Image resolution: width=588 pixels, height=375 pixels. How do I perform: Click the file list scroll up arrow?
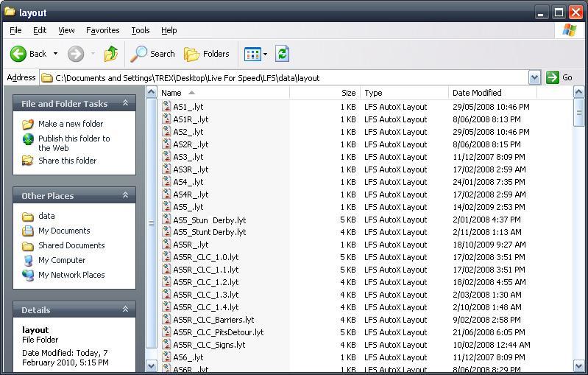pyautogui.click(x=578, y=92)
